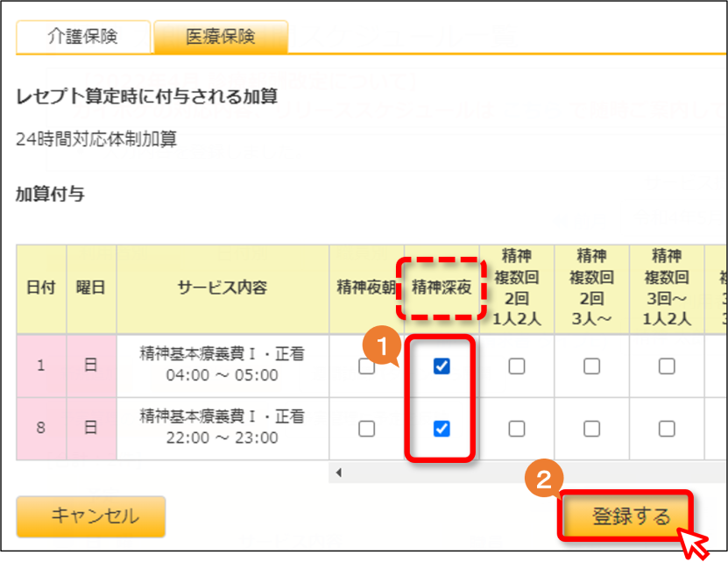Viewport: 728px width, 569px height.
Task: Click the left scroll arrow under the table
Action: click(339, 473)
